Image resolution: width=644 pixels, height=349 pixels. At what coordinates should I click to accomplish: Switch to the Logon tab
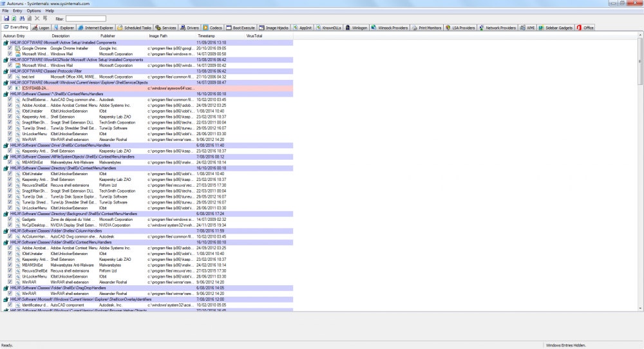pyautogui.click(x=41, y=28)
